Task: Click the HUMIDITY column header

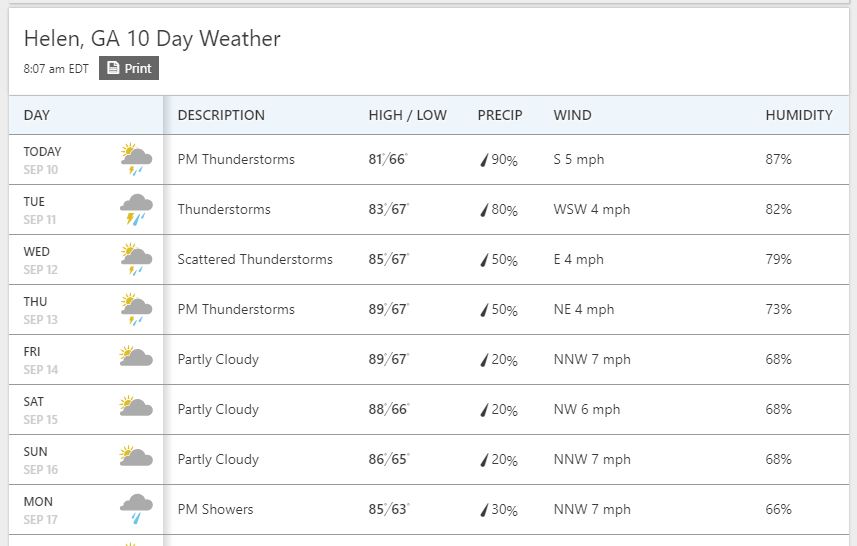Action: [x=798, y=115]
